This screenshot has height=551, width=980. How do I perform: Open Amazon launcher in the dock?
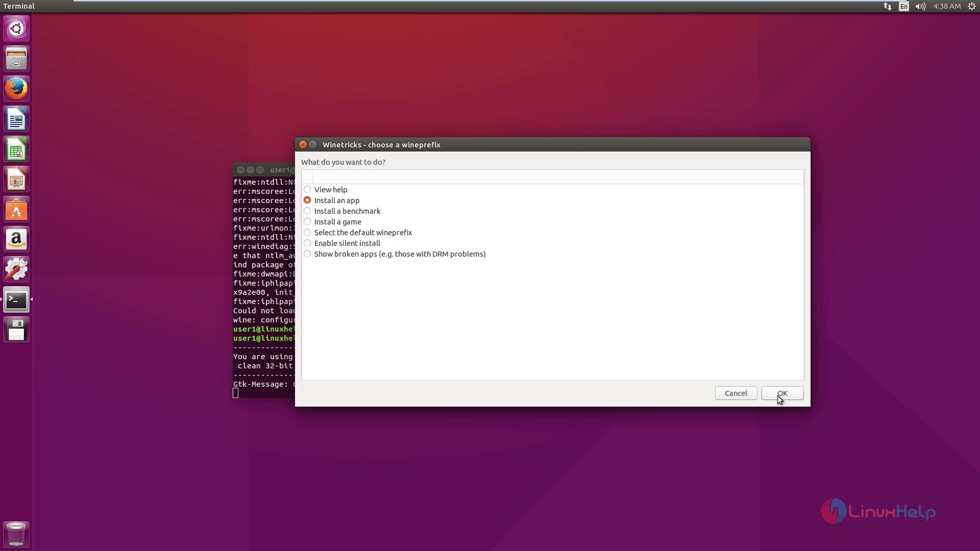coord(16,239)
